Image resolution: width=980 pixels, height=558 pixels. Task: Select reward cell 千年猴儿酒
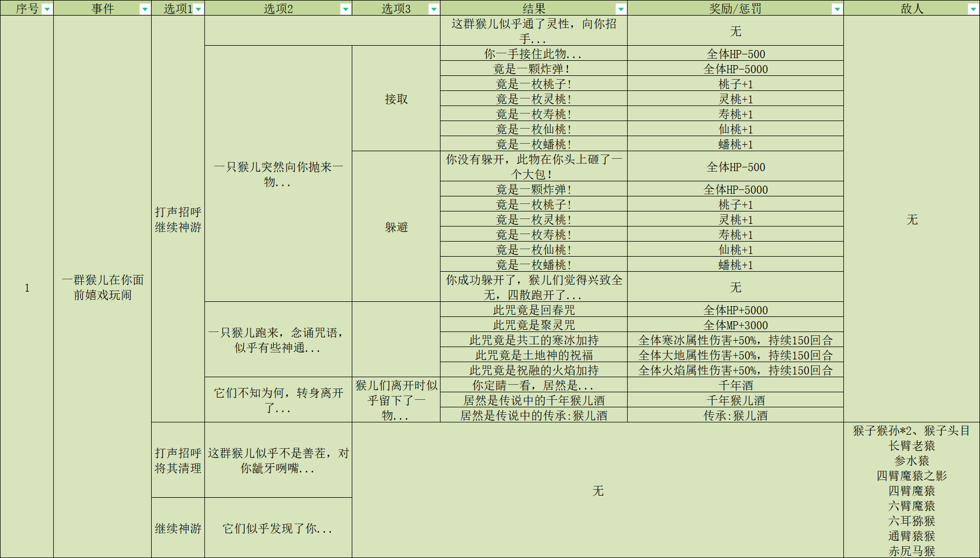point(735,400)
